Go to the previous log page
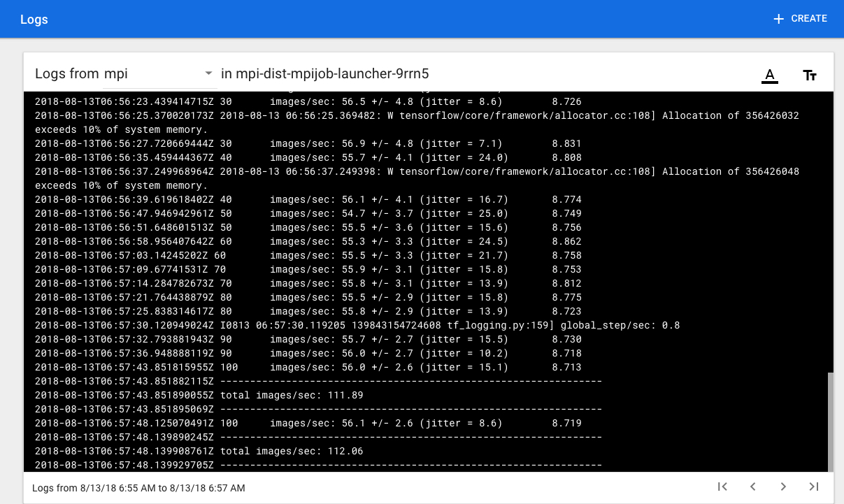Viewport: 844px width, 504px height. click(753, 487)
